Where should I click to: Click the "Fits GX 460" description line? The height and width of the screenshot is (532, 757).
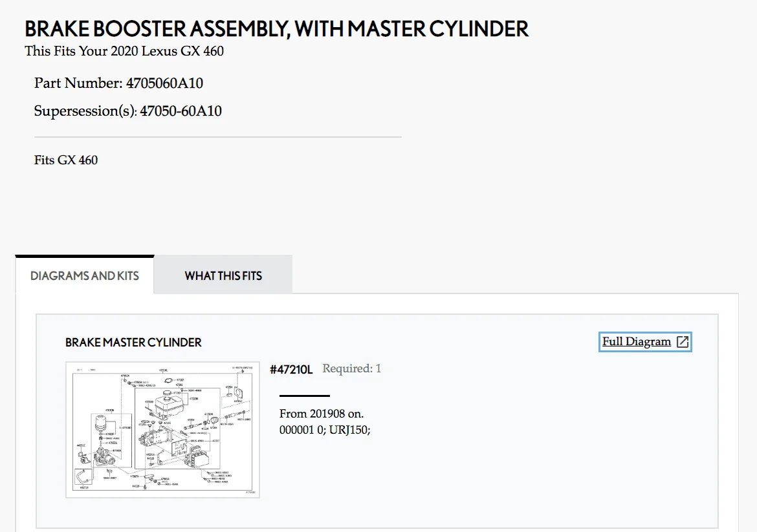[x=66, y=160]
